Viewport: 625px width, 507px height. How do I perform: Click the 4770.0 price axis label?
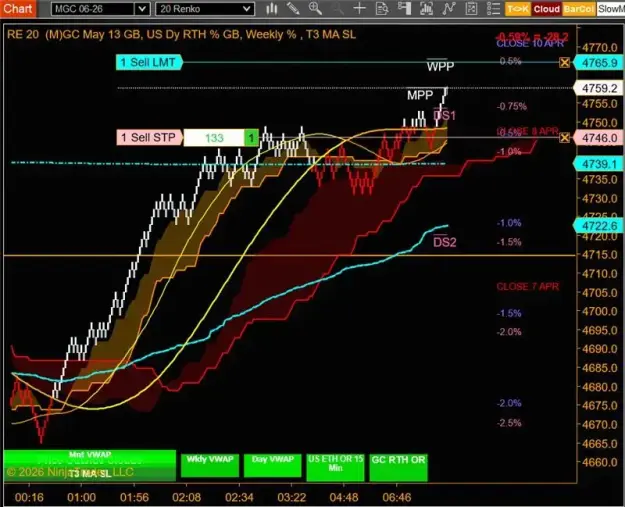600,47
